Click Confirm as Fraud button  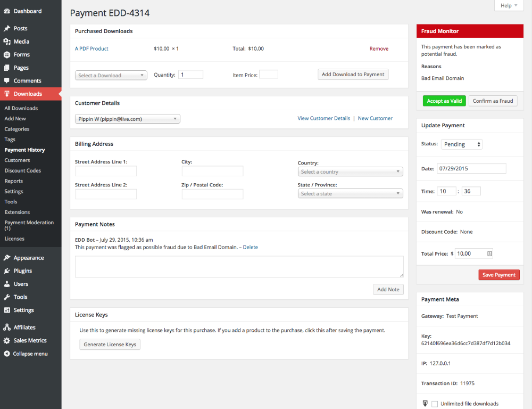tap(493, 101)
